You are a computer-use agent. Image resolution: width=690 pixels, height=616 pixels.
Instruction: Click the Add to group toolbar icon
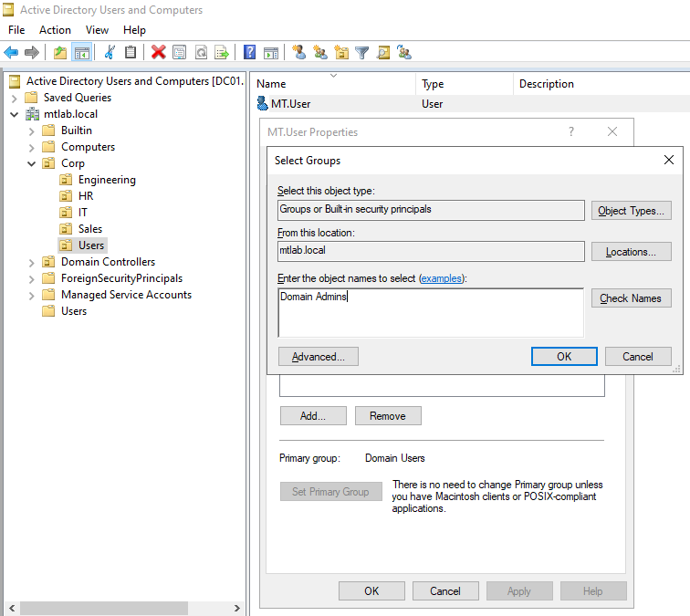pyautogui.click(x=404, y=53)
